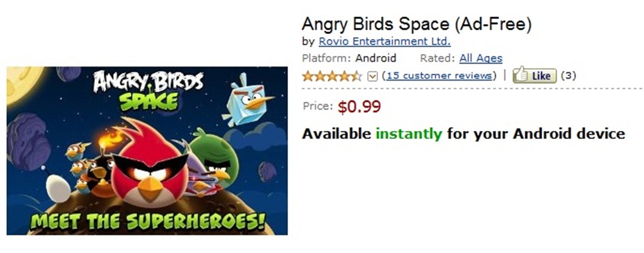Image resolution: width=644 pixels, height=253 pixels.
Task: Click the white egg in the artwork
Action: (x=58, y=188)
